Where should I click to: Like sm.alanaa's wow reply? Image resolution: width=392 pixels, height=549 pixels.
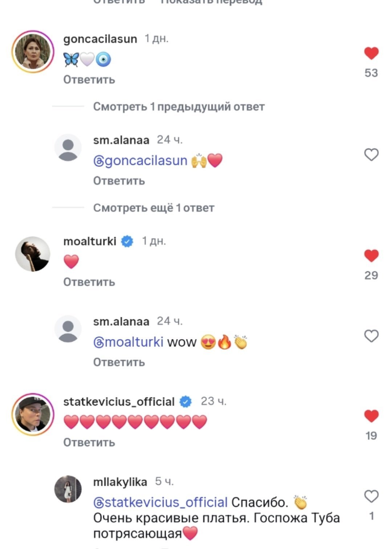click(371, 336)
